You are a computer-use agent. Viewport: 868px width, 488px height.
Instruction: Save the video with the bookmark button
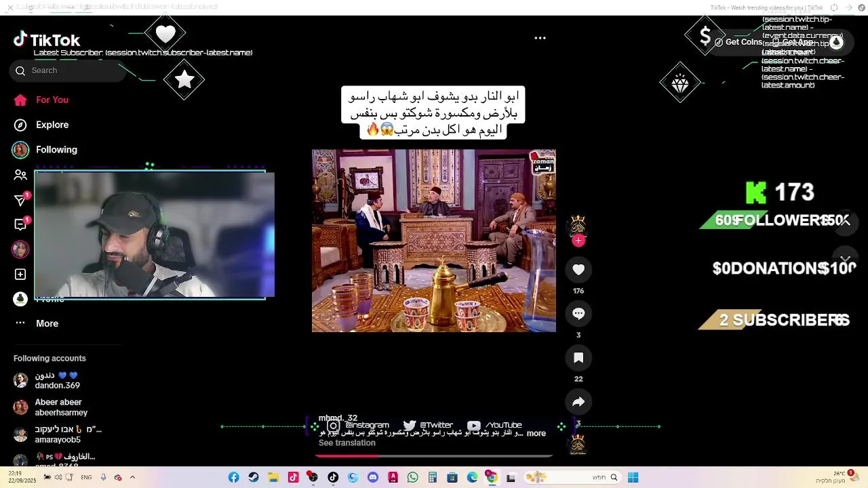(x=578, y=358)
